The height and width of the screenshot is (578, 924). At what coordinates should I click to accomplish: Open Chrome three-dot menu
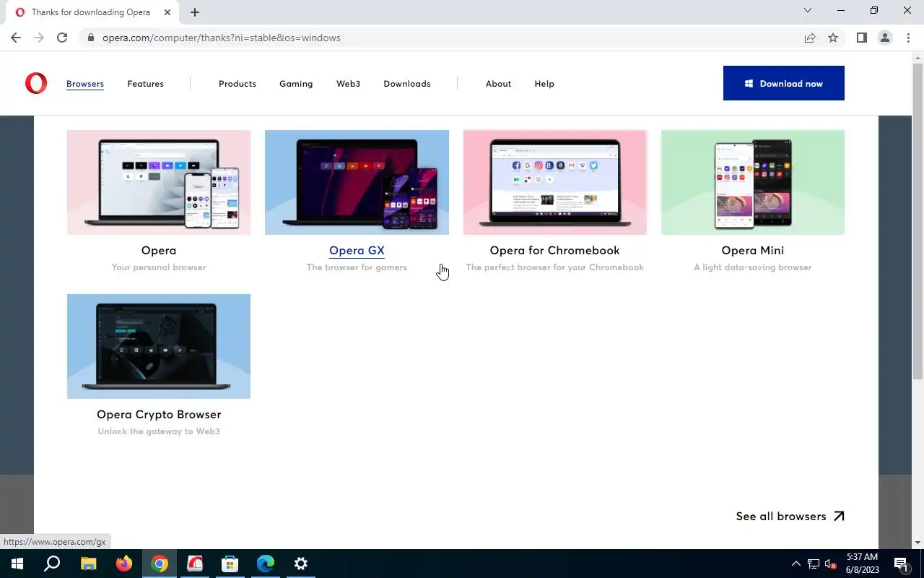coord(907,38)
